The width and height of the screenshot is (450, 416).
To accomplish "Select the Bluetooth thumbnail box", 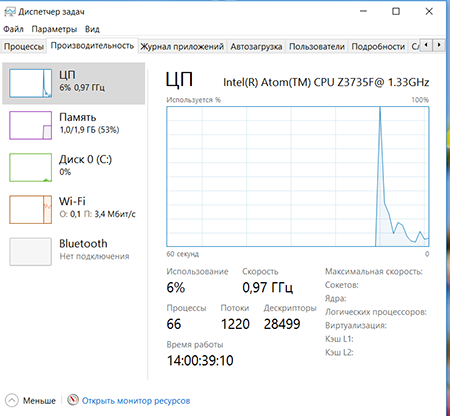I will [30, 252].
